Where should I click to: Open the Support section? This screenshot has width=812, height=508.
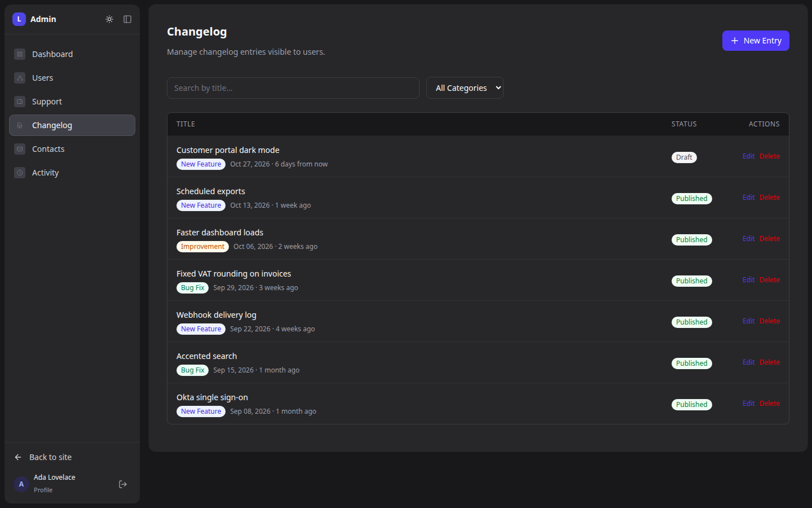(72, 102)
